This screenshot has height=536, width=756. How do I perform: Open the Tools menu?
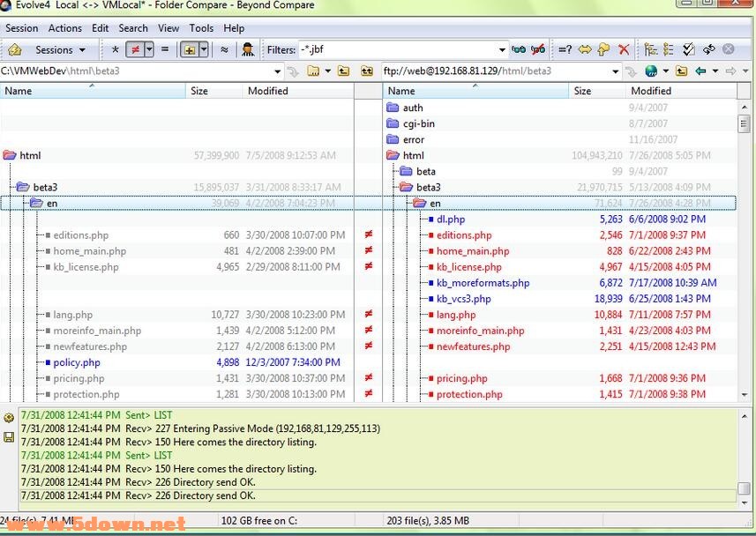[x=201, y=28]
